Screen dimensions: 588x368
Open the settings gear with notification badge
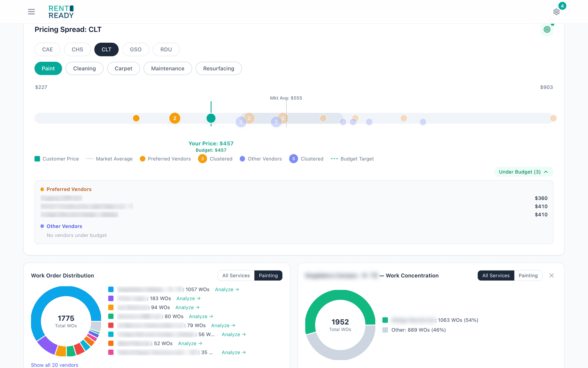(x=557, y=12)
